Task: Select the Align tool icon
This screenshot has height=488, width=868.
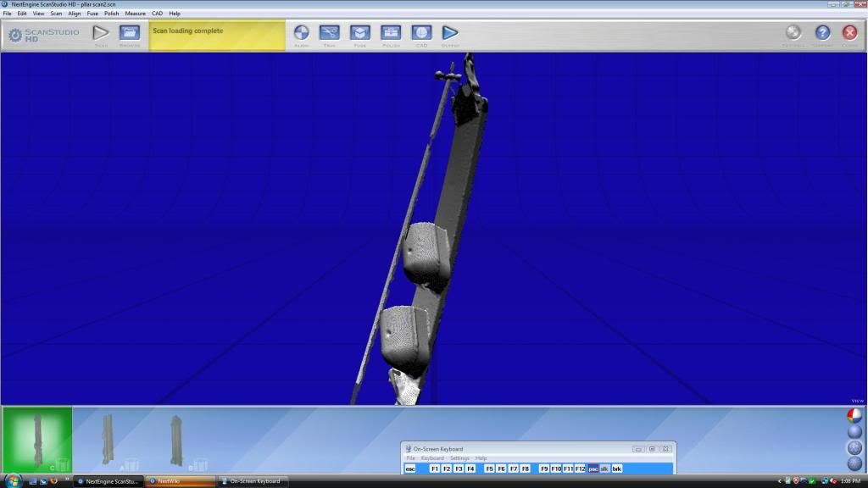Action: coord(301,33)
